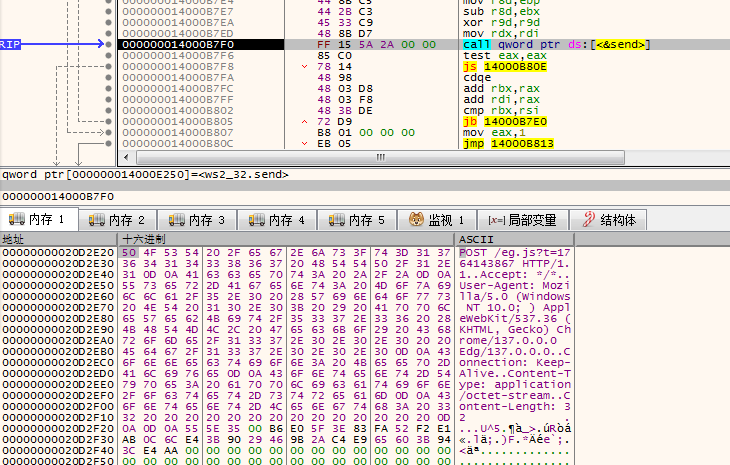Open the 监视 1 watch tab
The width and height of the screenshot is (730, 465).
(x=437, y=220)
